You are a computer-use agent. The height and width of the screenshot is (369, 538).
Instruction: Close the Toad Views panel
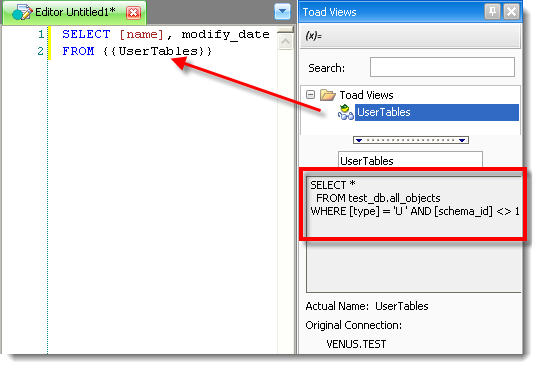pyautogui.click(x=511, y=12)
